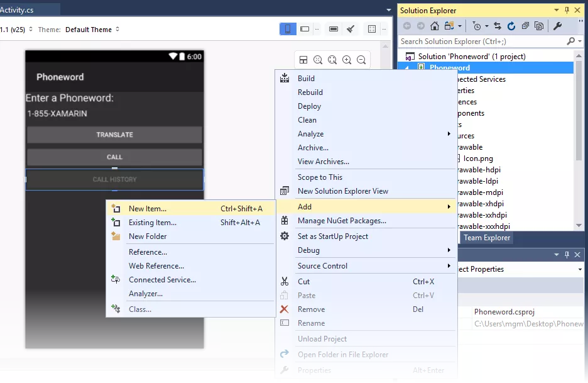This screenshot has height=383, width=588.
Task: Open Properties panel window position dropdown
Action: click(557, 255)
